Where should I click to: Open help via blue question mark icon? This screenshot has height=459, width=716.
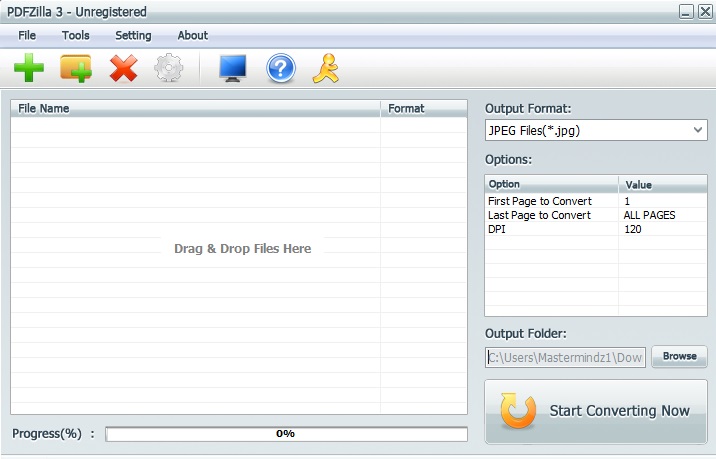pyautogui.click(x=281, y=69)
